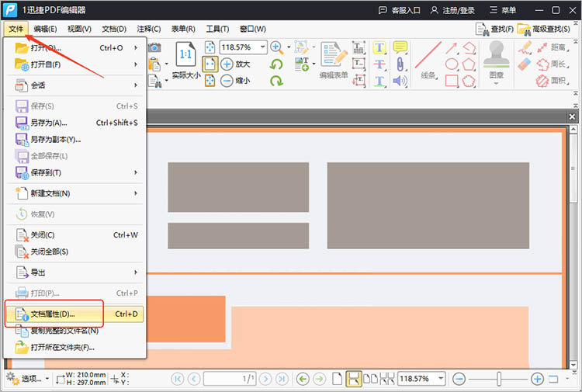Open the bottom status bar zoom dropdown
582x392 pixels.
(441, 379)
